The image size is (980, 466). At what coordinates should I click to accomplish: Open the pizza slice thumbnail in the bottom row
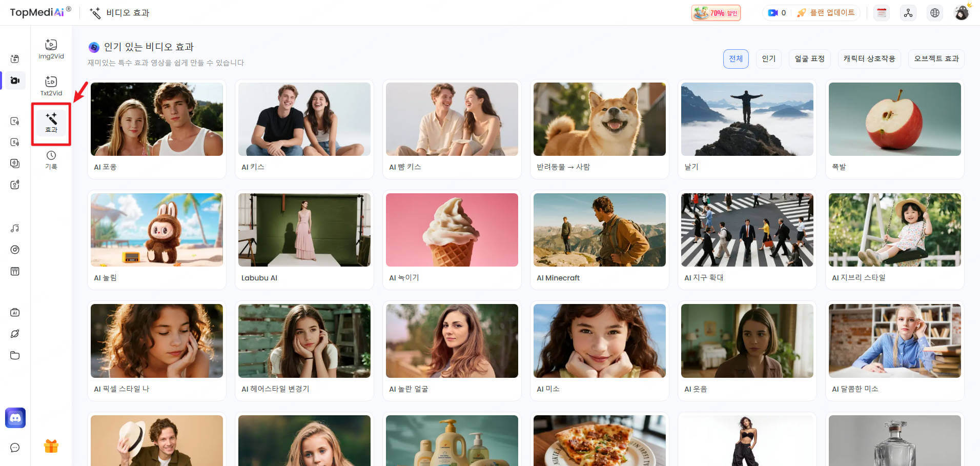click(x=600, y=440)
